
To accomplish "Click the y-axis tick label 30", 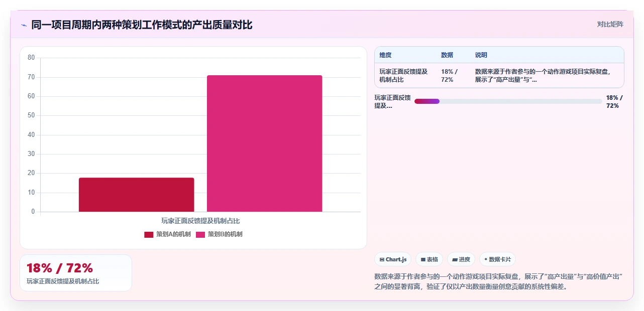I will coord(31,154).
